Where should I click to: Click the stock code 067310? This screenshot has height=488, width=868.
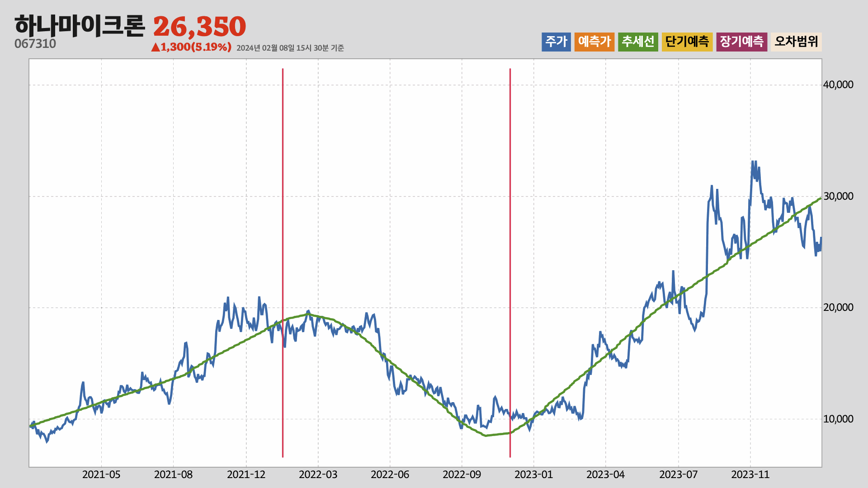35,44
